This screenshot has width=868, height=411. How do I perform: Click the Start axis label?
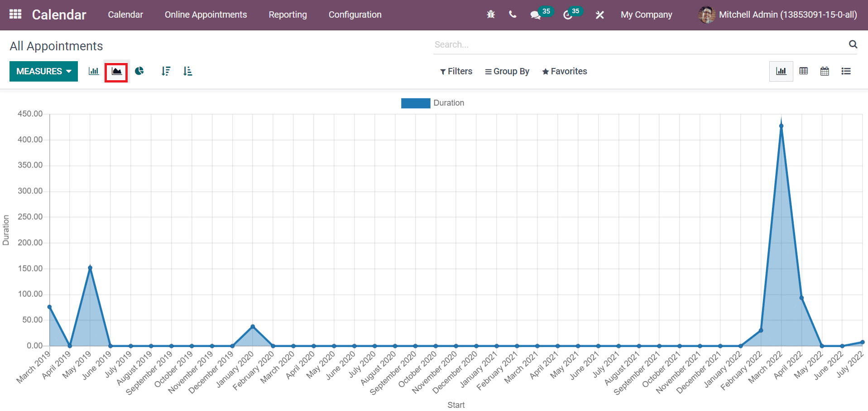(x=456, y=405)
